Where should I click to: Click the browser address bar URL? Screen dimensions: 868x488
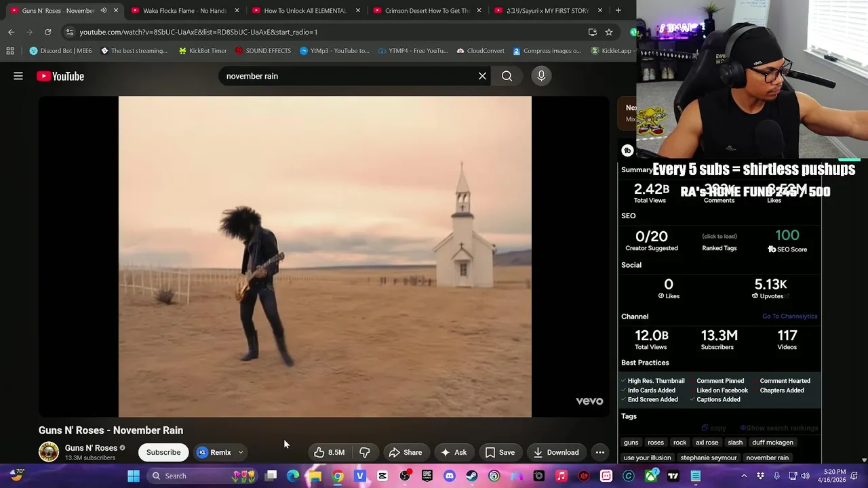(198, 32)
